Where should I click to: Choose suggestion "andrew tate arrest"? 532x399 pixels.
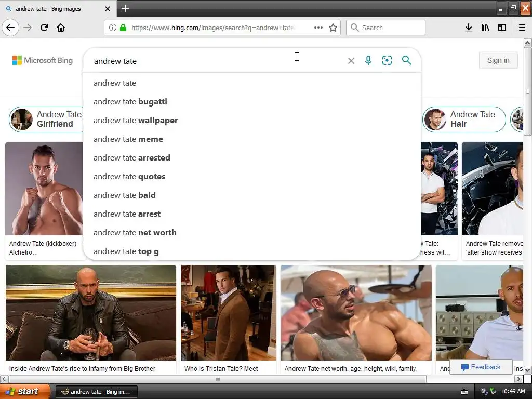point(252,214)
